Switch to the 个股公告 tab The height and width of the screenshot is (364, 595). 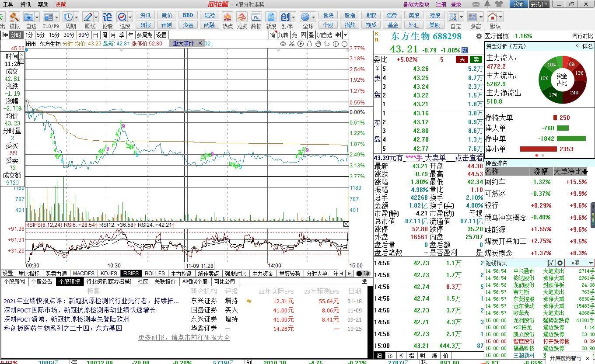point(42,282)
